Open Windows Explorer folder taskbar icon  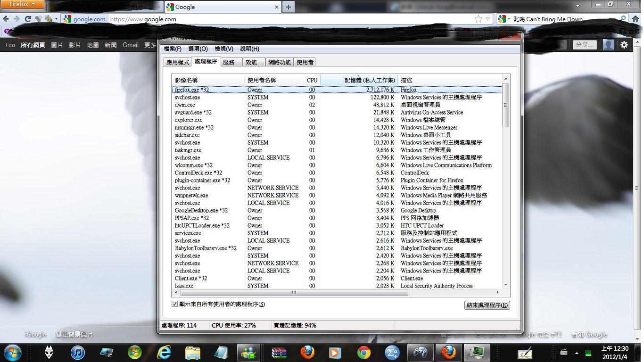click(x=193, y=352)
